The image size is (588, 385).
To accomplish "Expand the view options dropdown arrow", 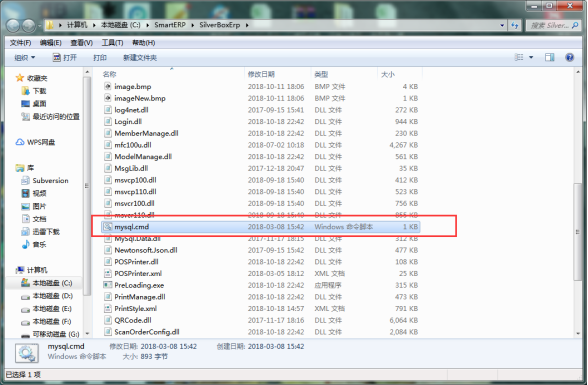I will [x=531, y=57].
